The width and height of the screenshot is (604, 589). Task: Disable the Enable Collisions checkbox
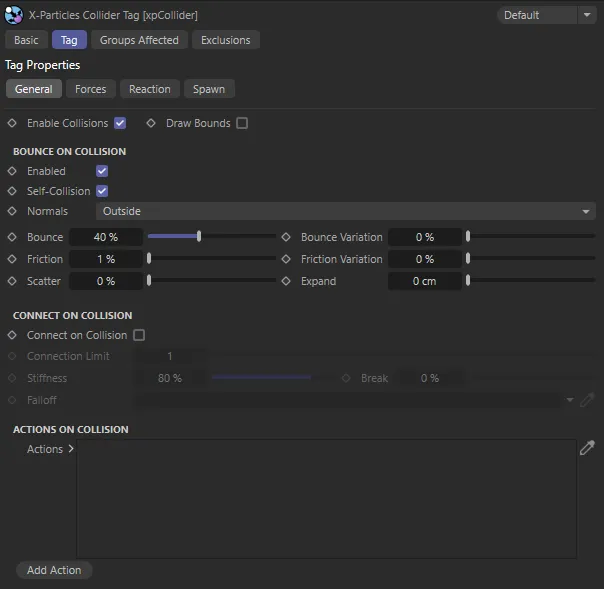[x=120, y=123]
